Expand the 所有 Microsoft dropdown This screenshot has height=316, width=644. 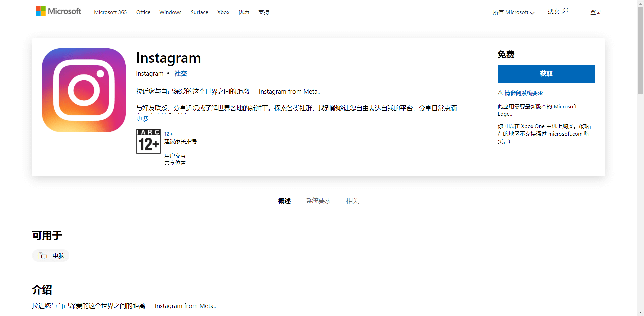[514, 12]
